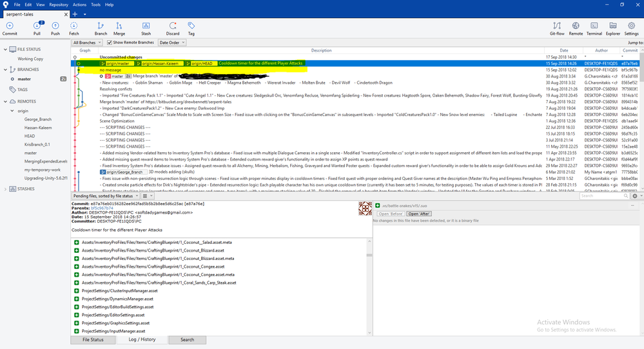
Task: Select Working Copy in the sidebar
Action: coord(30,59)
